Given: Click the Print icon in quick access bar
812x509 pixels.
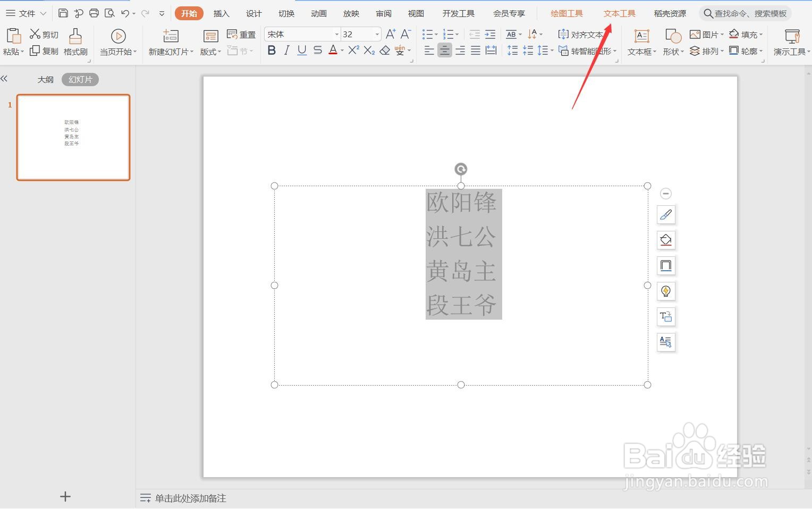Looking at the screenshot, I should click(x=94, y=13).
